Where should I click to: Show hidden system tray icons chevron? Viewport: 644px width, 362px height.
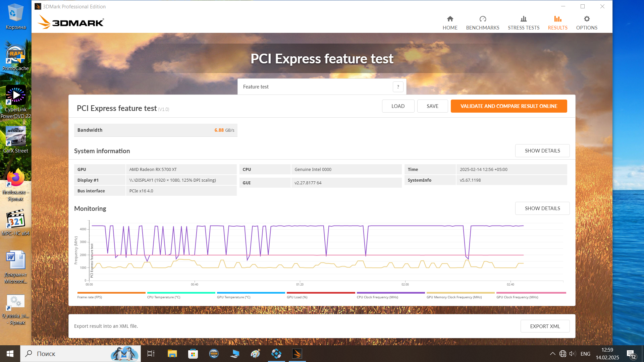(552, 354)
